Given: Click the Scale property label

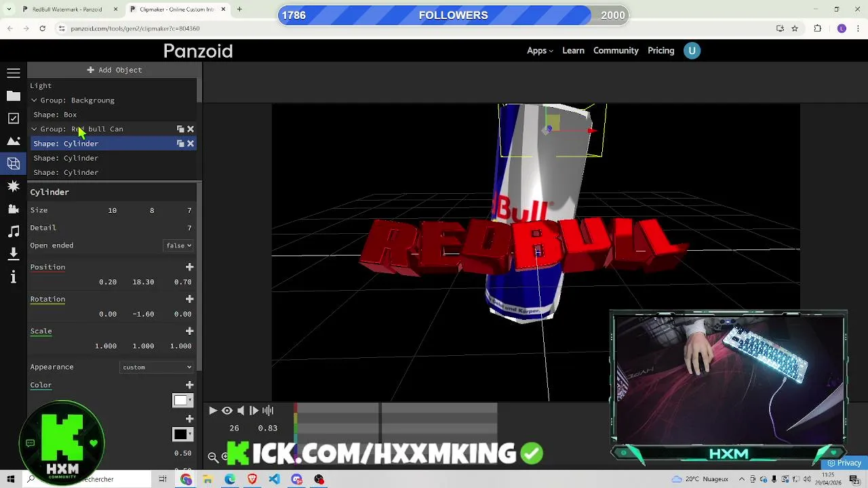Looking at the screenshot, I should point(41,331).
